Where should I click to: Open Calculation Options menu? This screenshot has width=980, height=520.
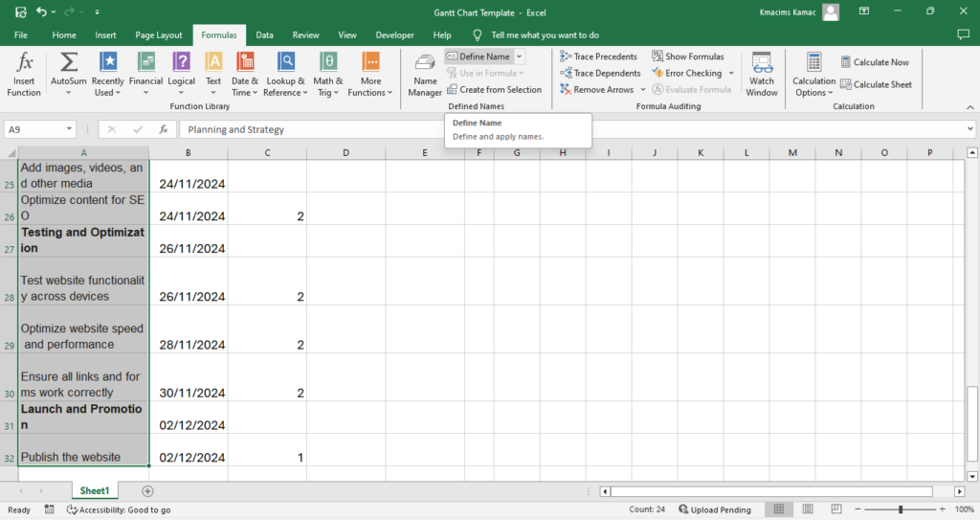pos(813,75)
